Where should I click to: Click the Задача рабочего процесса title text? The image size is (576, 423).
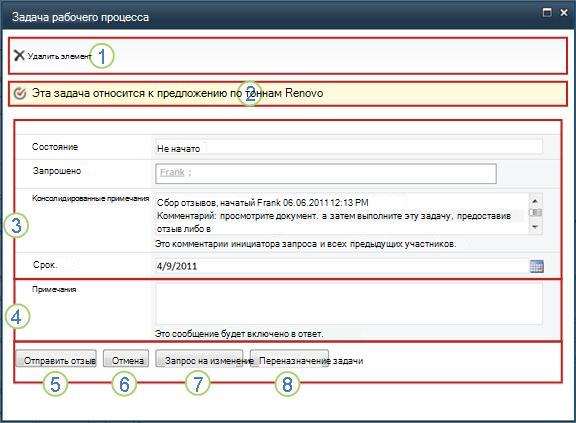pos(80,17)
